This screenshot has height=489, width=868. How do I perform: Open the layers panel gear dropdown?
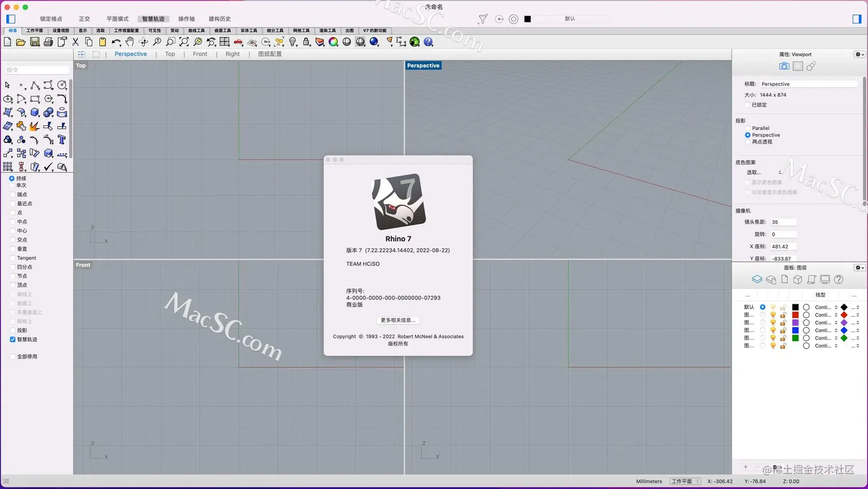click(859, 268)
